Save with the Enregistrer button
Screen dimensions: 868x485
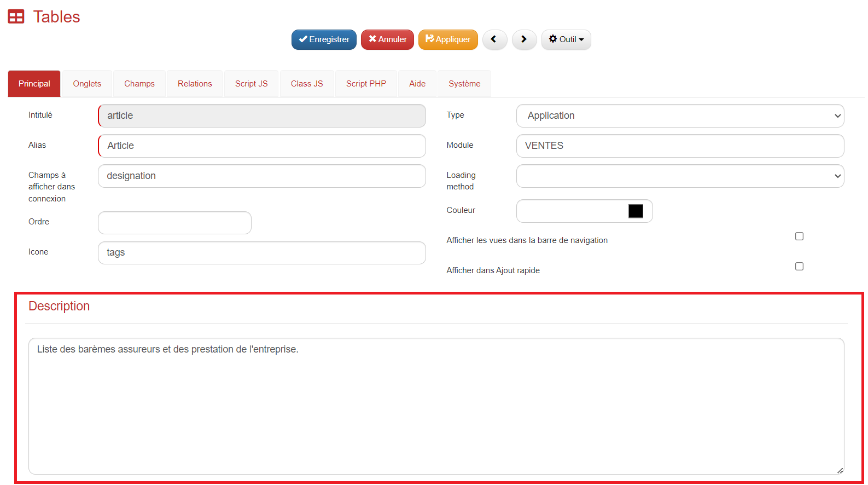(324, 39)
